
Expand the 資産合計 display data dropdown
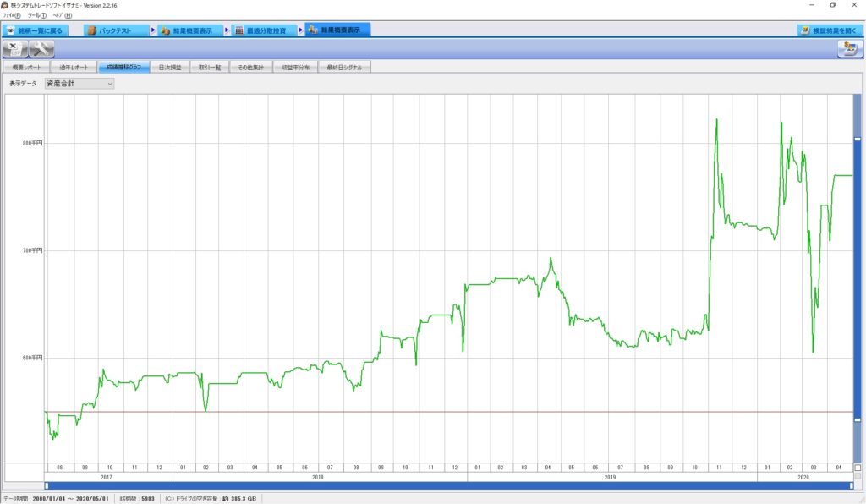(79, 84)
